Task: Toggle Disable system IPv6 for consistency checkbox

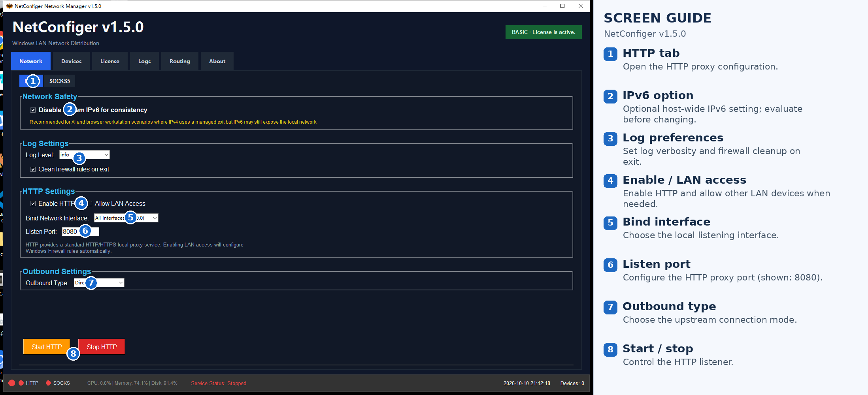Action: pos(33,110)
